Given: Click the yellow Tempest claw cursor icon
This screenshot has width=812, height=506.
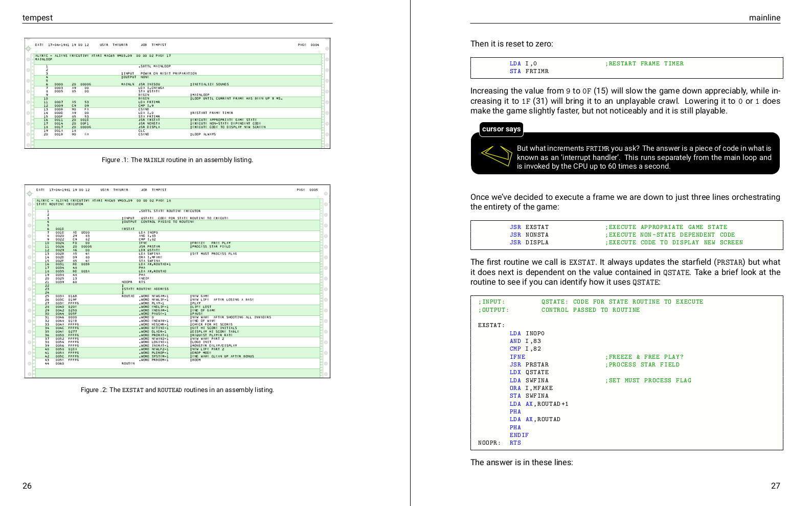Looking at the screenshot, I should 497,155.
